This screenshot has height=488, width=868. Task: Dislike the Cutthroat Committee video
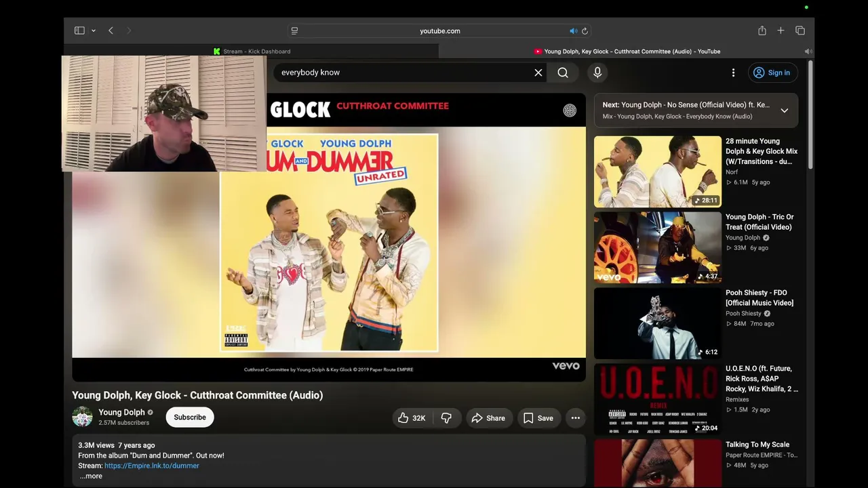point(446,418)
